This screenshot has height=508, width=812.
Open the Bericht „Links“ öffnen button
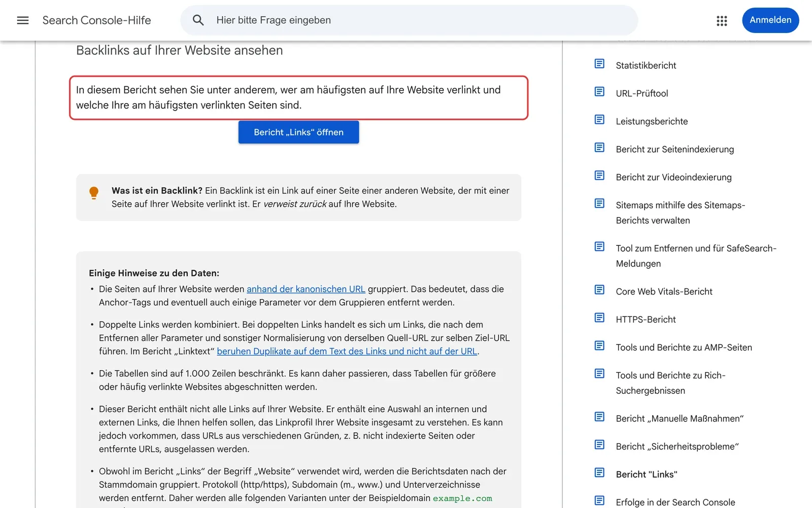click(298, 132)
